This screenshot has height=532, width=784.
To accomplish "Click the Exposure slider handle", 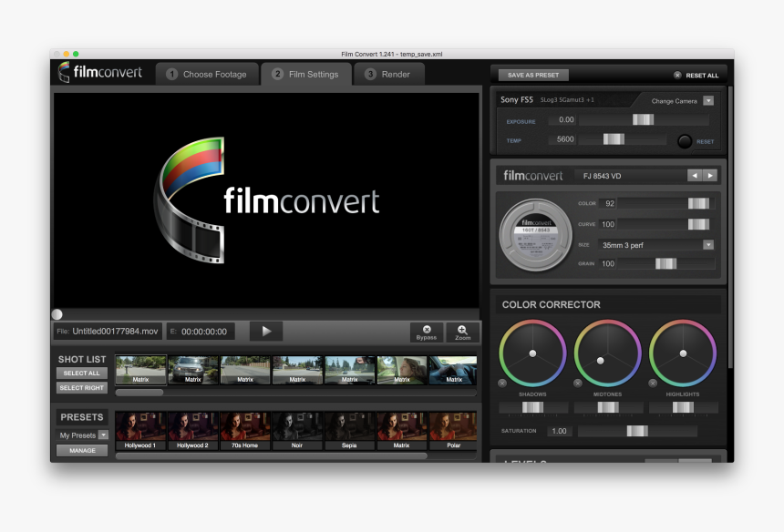I will click(643, 119).
